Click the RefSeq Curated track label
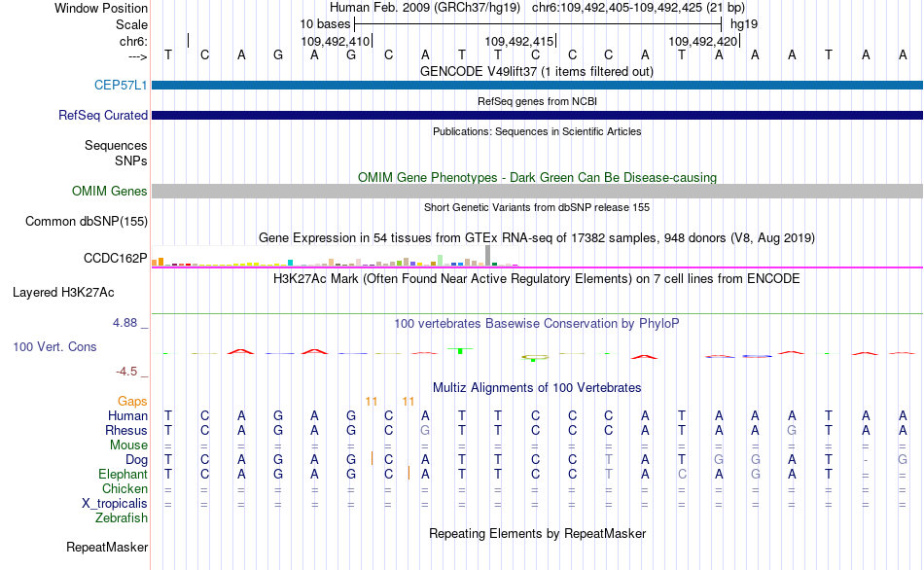924x570 pixels. click(102, 115)
